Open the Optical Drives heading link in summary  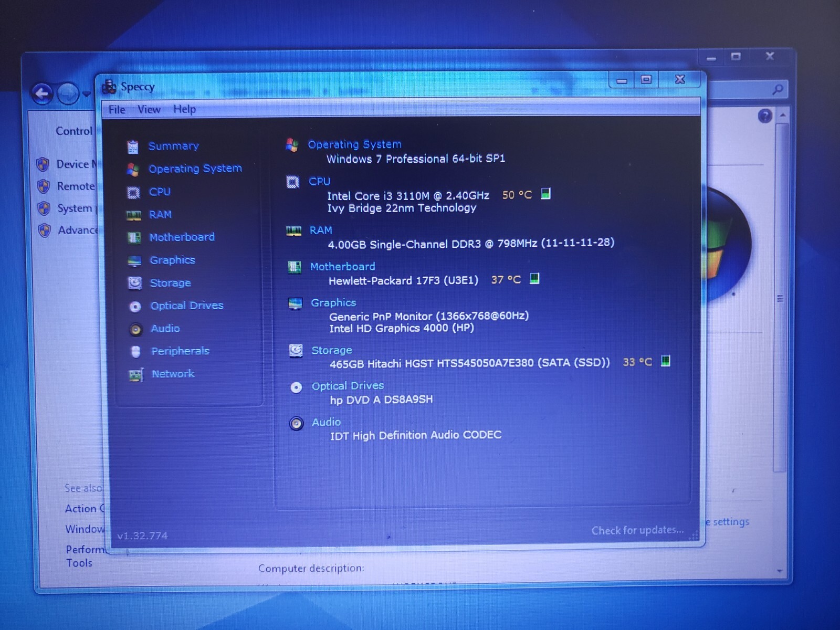(348, 386)
